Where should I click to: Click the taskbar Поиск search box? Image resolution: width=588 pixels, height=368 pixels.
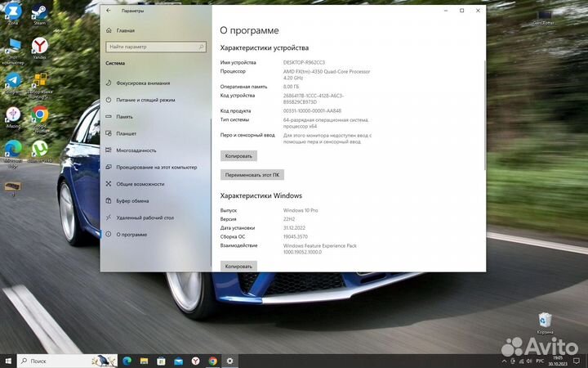tap(68, 361)
